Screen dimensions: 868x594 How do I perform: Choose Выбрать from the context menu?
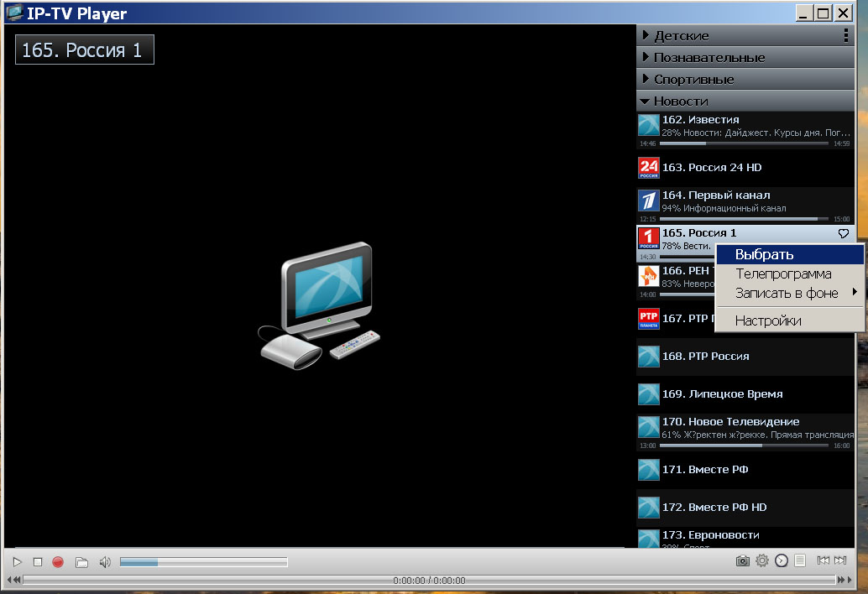789,254
